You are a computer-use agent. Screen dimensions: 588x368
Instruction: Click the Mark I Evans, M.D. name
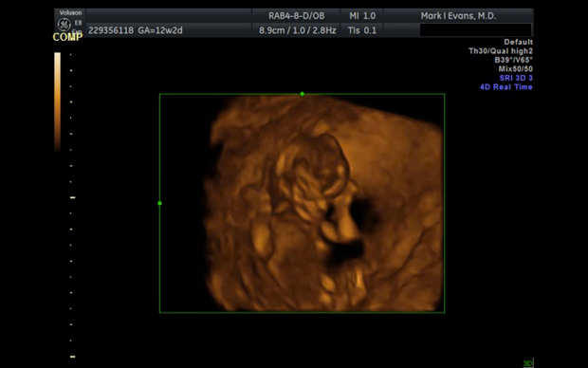coord(458,16)
